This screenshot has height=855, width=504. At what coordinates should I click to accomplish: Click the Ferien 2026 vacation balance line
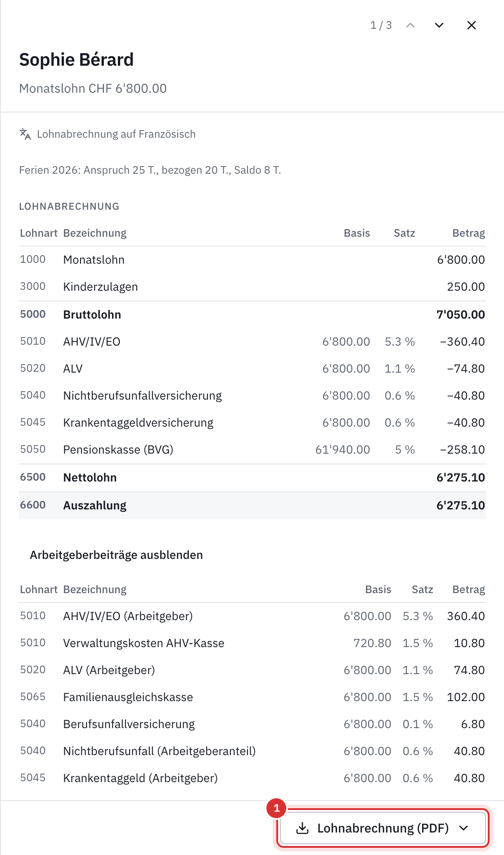tap(150, 170)
